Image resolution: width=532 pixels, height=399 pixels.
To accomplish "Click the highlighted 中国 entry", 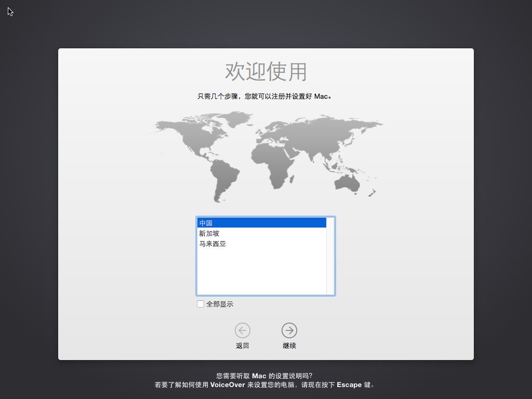I will pos(234,222).
